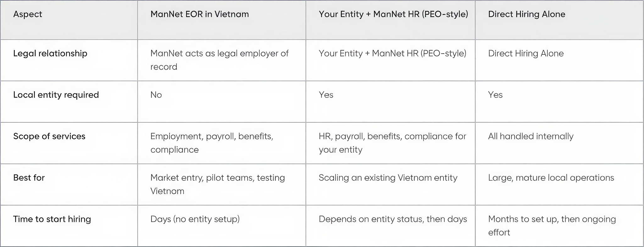This screenshot has width=644, height=247.
Task: Click the "Legal relationship" row label
Action: click(x=50, y=53)
